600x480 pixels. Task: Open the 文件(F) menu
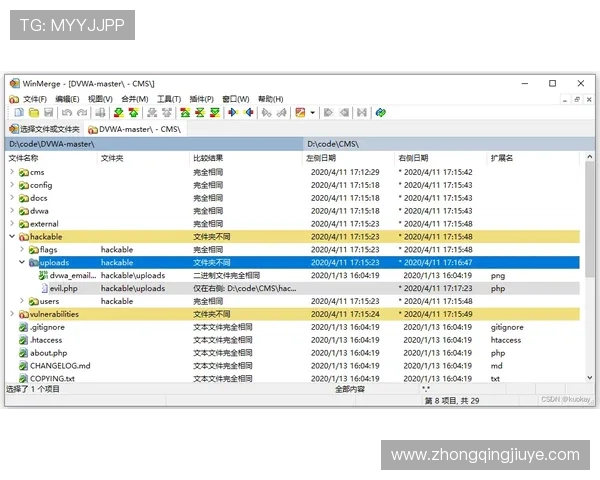coord(35,99)
